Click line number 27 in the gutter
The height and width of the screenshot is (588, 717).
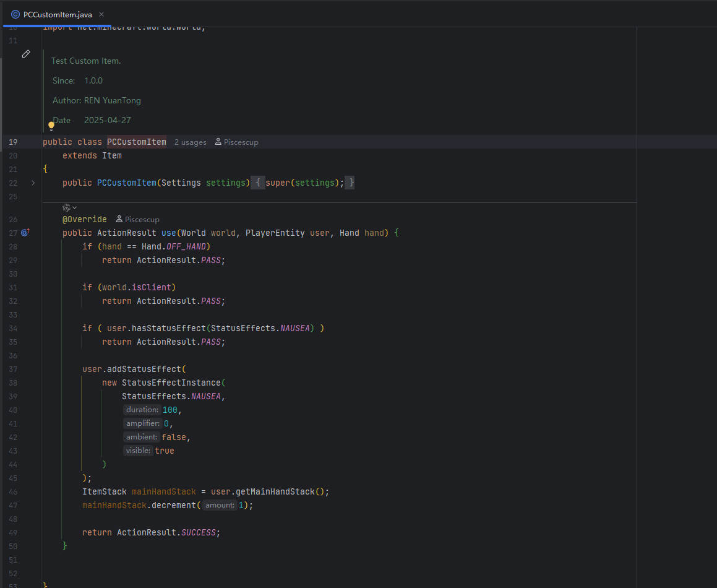point(13,233)
